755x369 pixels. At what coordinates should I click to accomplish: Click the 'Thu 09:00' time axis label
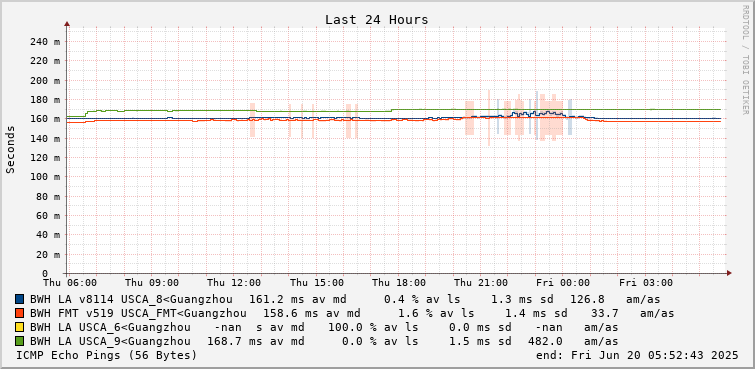[152, 283]
